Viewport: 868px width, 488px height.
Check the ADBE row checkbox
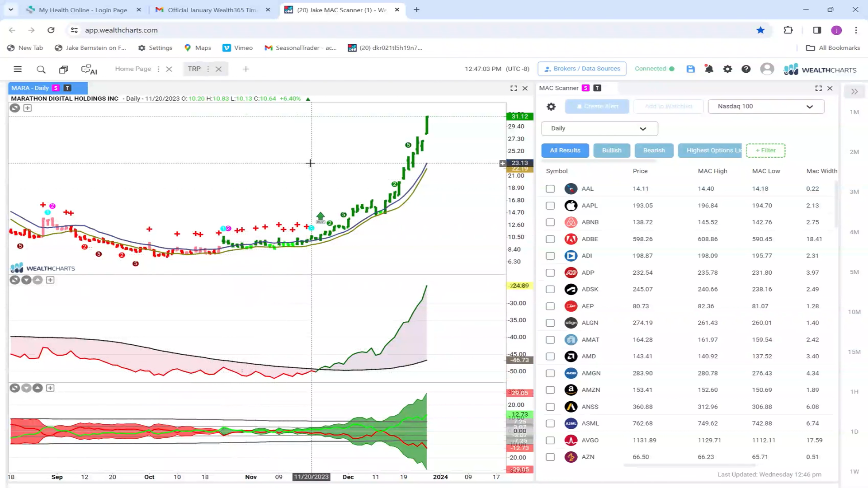(x=550, y=239)
